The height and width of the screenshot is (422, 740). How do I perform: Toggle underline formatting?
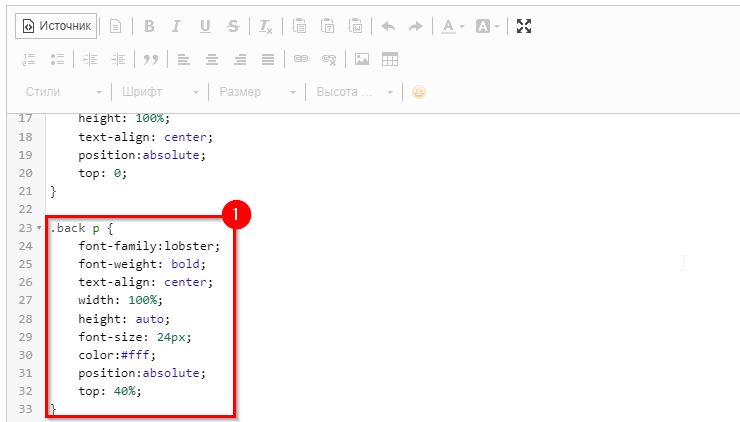click(205, 26)
